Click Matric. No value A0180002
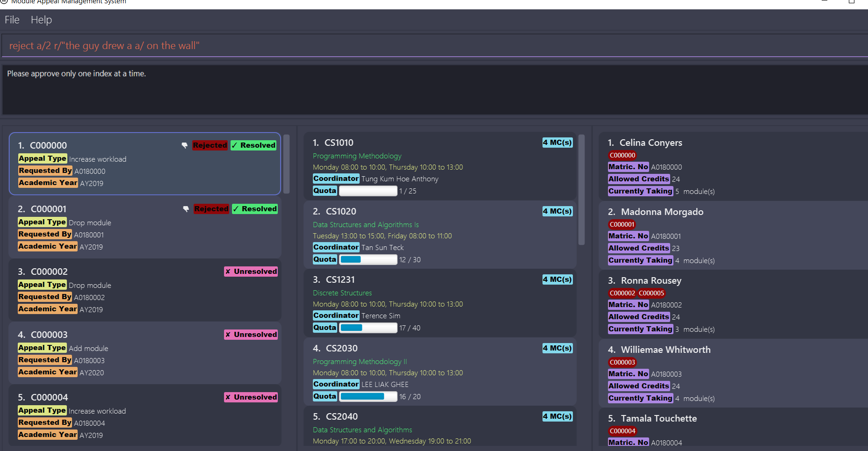Image resolution: width=868 pixels, height=451 pixels. click(x=666, y=305)
